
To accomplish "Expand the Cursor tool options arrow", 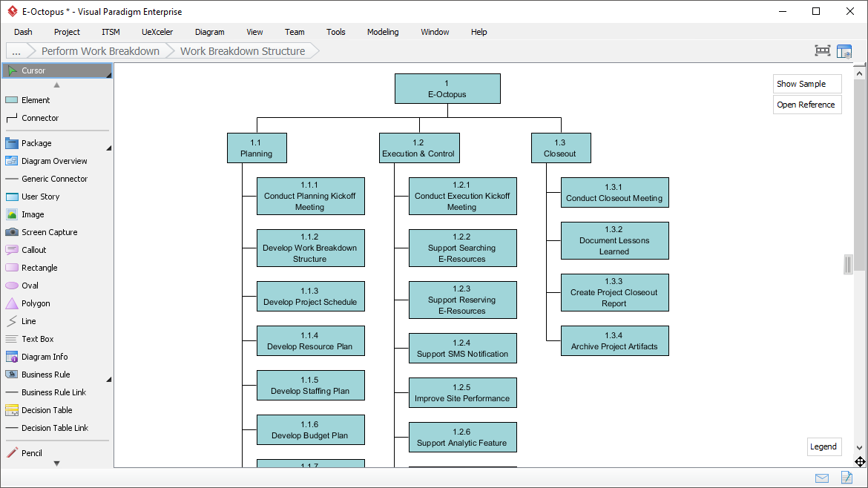I will [x=108, y=75].
